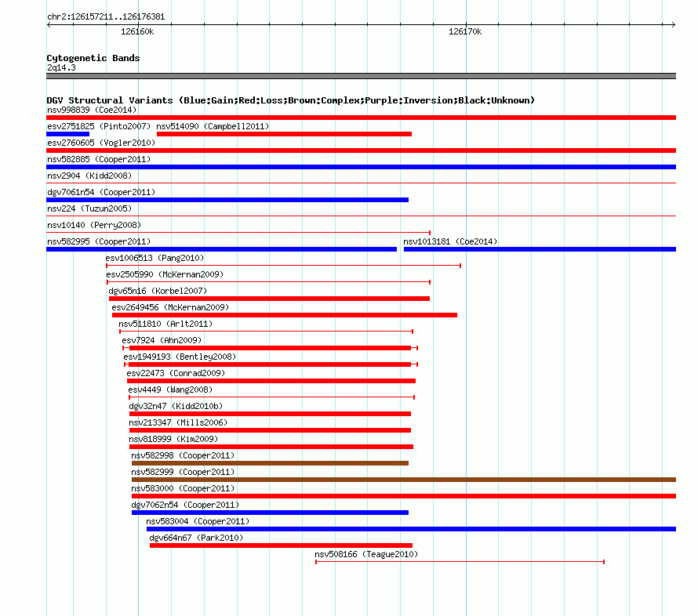Click the nsv514090 (Campbell2011) red bar
Screen dimensions: 698x616
pyautogui.click(x=284, y=134)
